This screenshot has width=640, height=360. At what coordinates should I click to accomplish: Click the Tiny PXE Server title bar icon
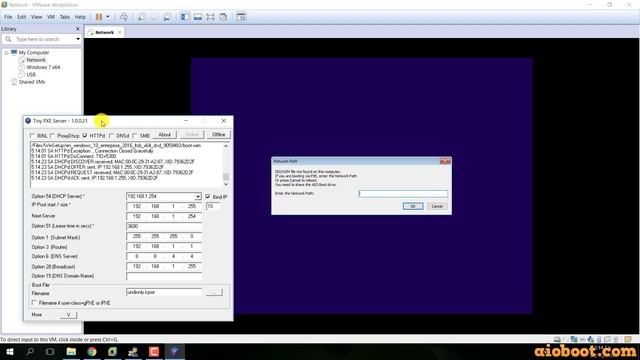(28, 121)
